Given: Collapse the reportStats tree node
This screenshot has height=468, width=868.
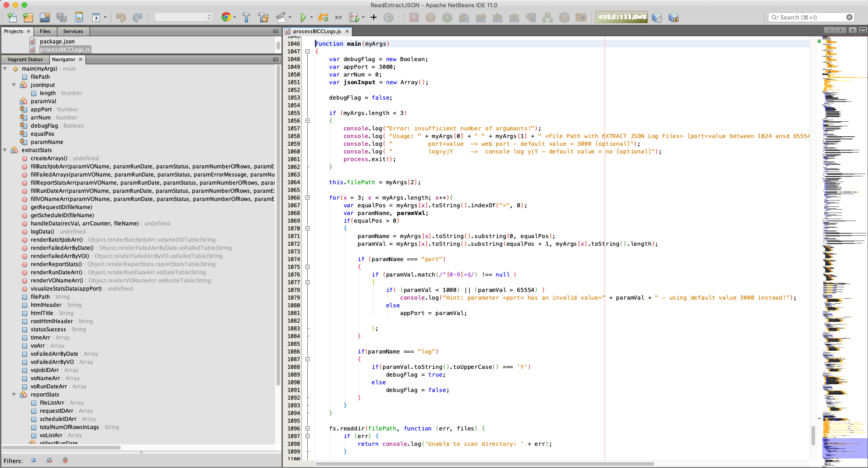Looking at the screenshot, I should click(x=14, y=395).
